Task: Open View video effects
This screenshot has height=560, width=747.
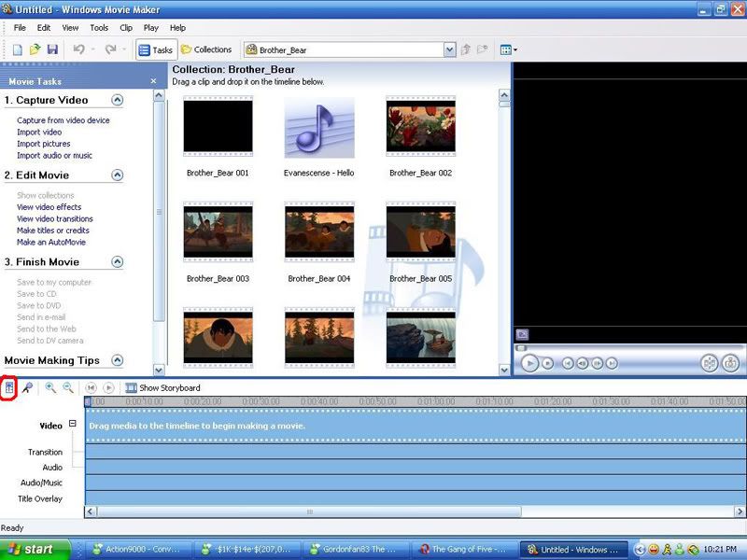Action: point(49,207)
